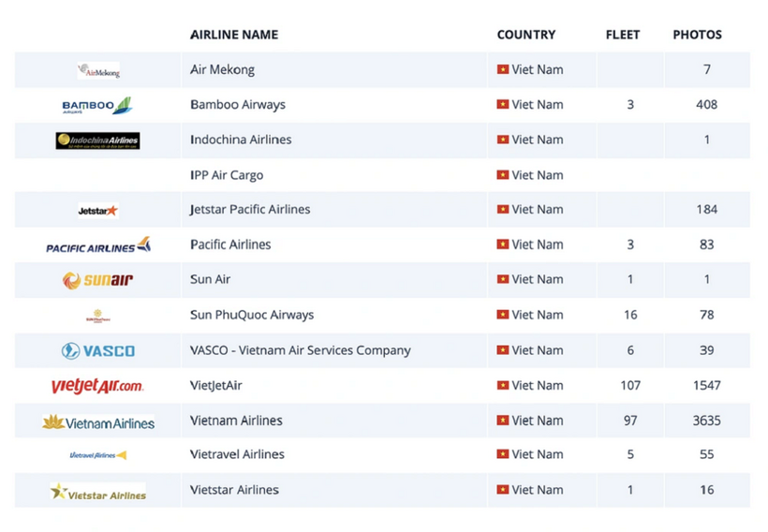Screen dimensions: 768x532
Task: Open the VietJetAir airline name link
Action: pos(216,386)
